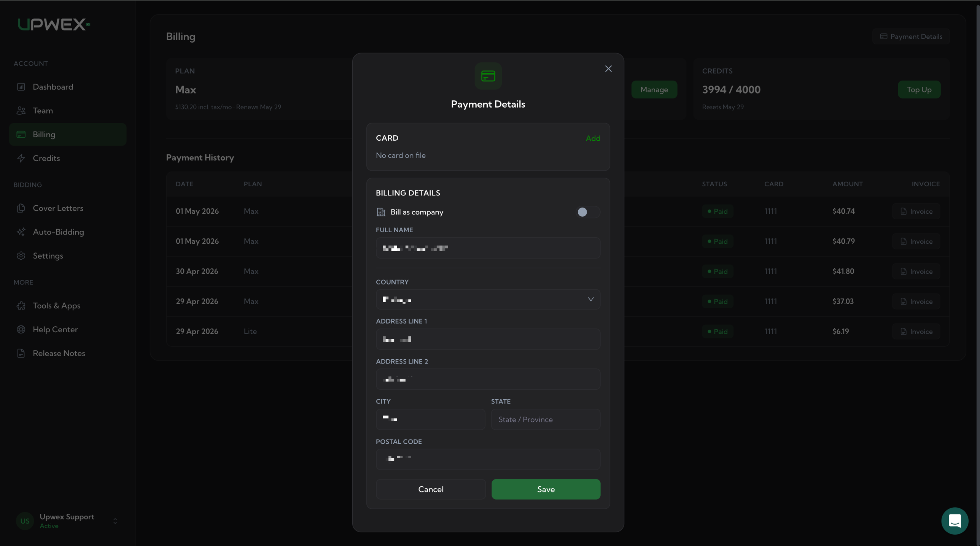Click the Max plan name heading

tap(186, 90)
